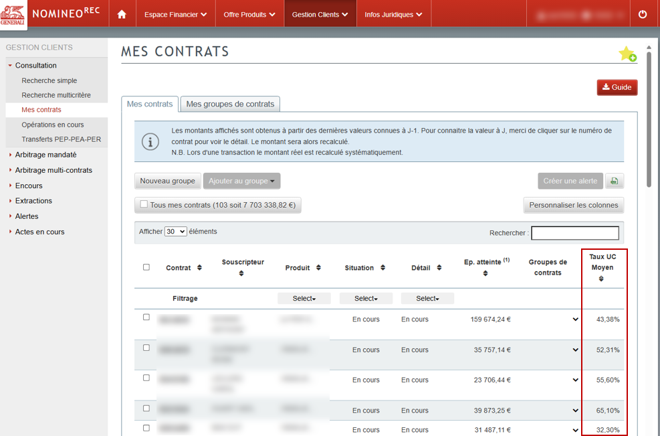
Task: Export contracts with the Excel icon
Action: 614,181
